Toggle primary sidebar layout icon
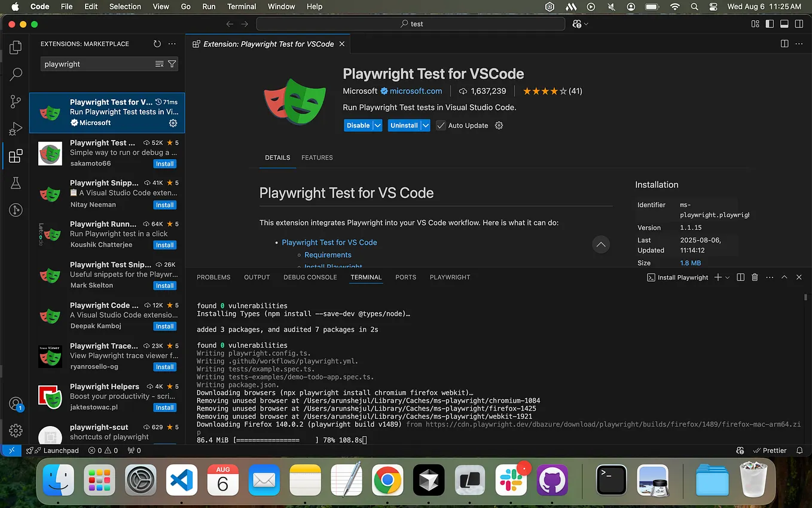 tap(770, 24)
